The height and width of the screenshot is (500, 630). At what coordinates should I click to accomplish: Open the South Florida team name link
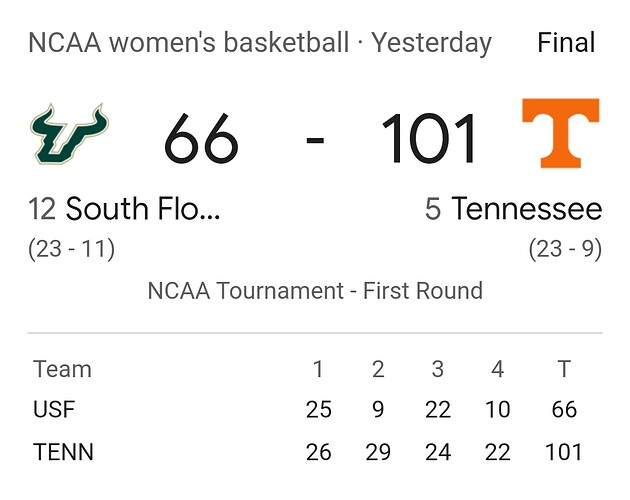pos(124,210)
